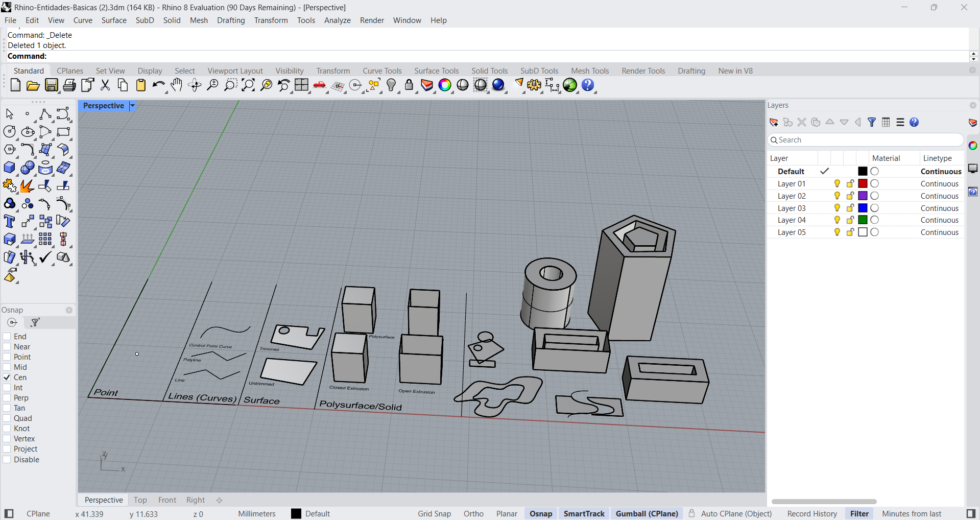Click the layer filter funnel icon

coord(872,122)
